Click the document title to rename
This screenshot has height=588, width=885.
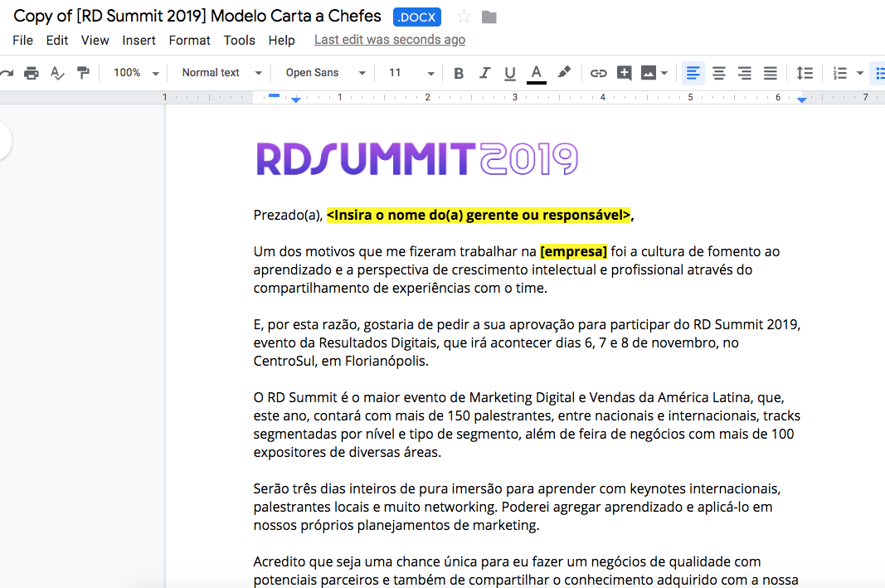(197, 17)
